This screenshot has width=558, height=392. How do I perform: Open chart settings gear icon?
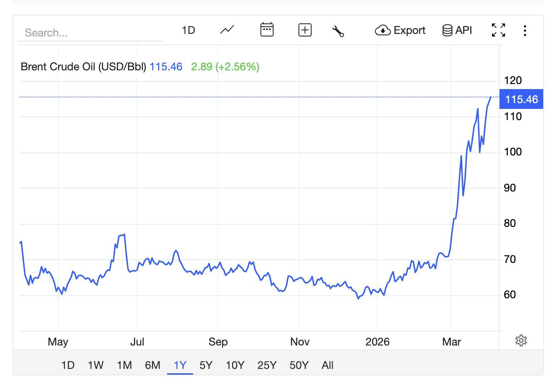pyautogui.click(x=521, y=340)
